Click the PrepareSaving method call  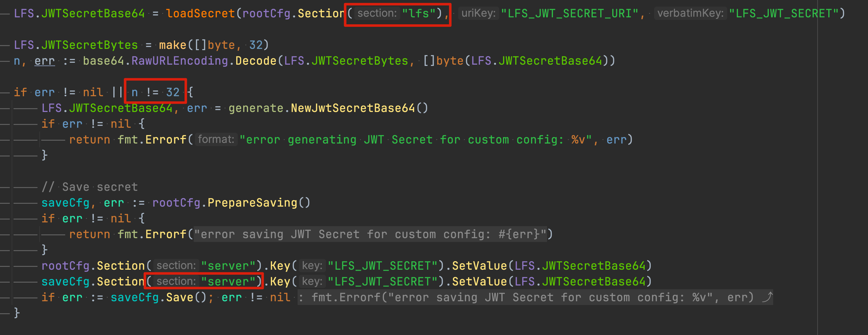click(x=252, y=203)
